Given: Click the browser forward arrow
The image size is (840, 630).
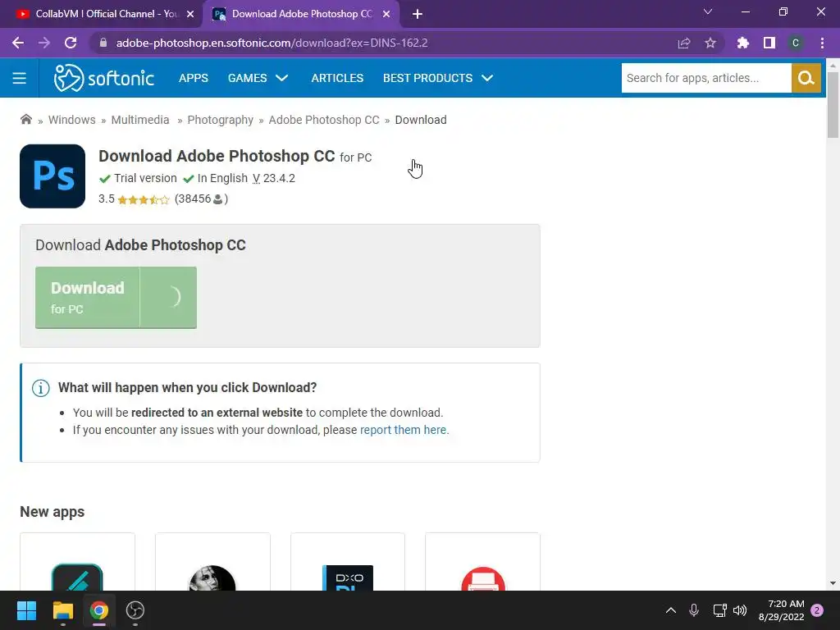Looking at the screenshot, I should tap(44, 43).
